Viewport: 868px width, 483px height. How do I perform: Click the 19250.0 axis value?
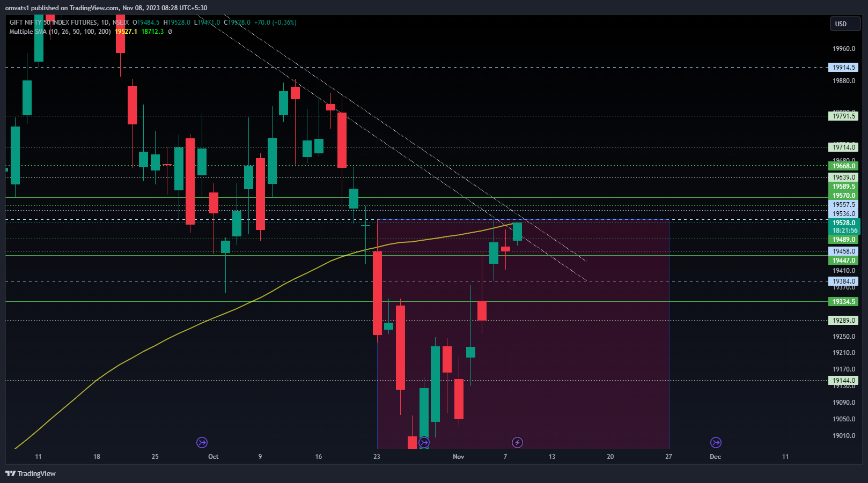point(844,337)
